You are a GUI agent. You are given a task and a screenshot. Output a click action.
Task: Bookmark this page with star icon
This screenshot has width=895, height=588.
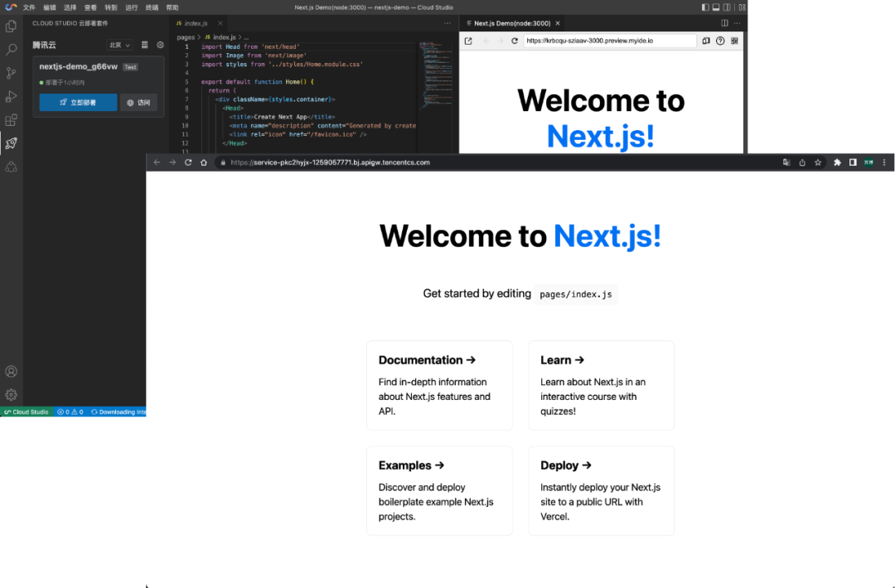coord(818,162)
